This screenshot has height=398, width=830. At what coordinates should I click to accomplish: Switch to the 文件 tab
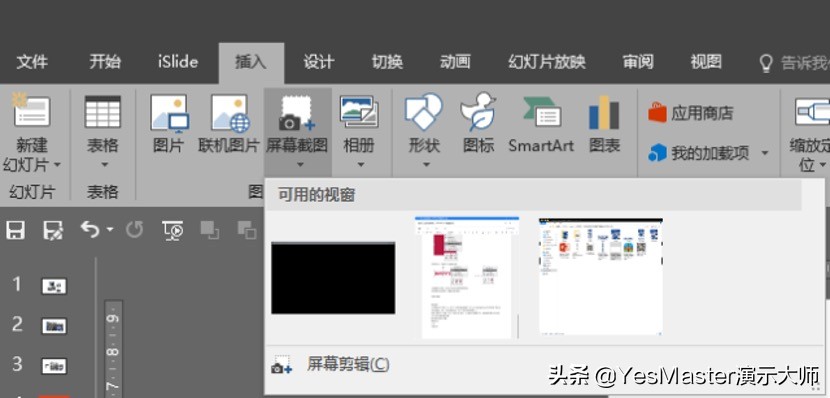click(32, 62)
